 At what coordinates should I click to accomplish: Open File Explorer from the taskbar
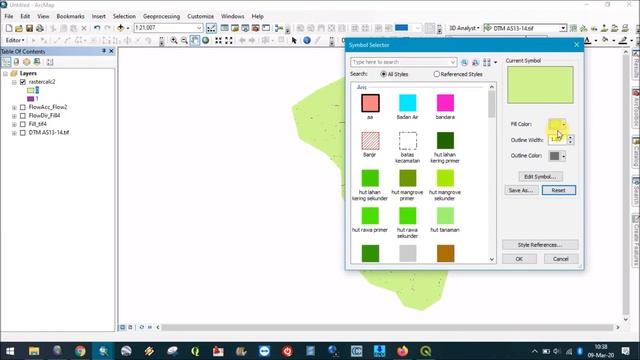[34, 351]
